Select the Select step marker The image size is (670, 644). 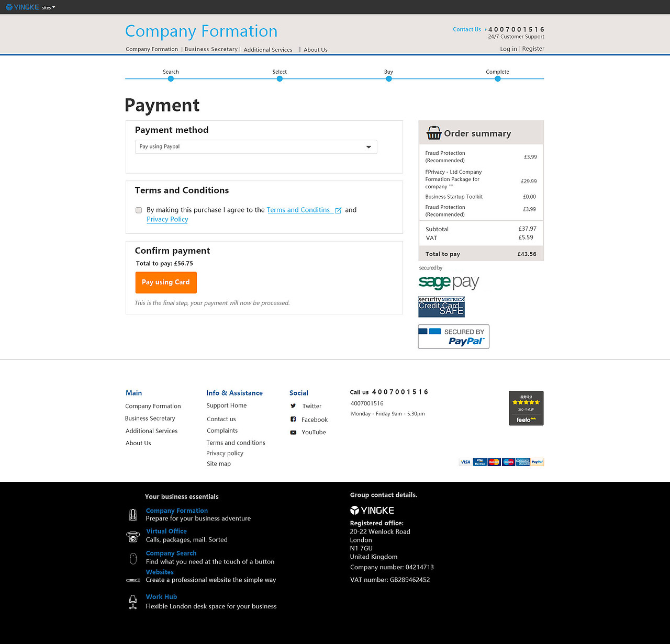point(280,78)
